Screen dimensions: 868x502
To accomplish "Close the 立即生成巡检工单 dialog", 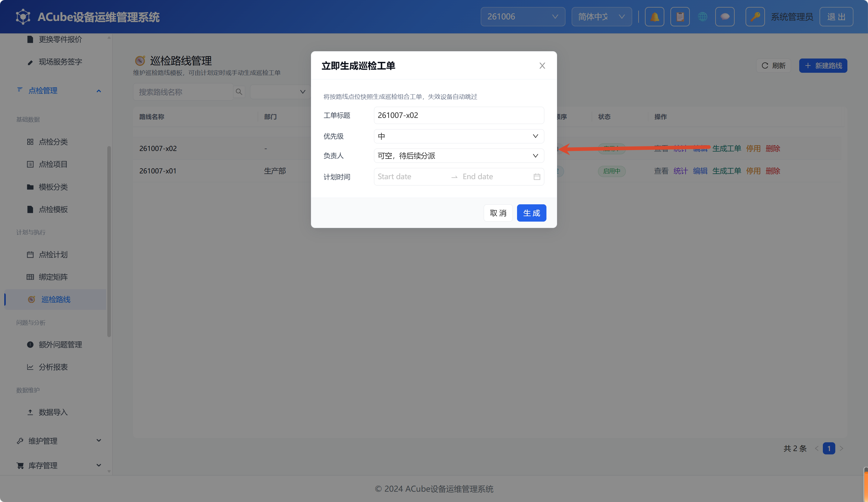I will point(542,65).
